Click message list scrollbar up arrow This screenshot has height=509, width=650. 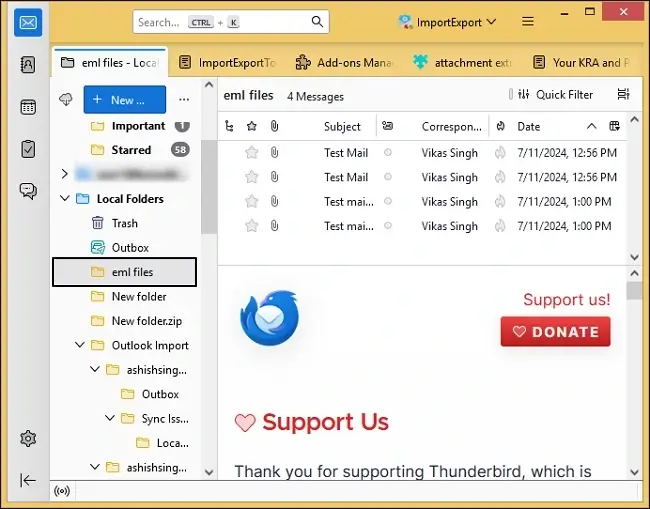[x=634, y=120]
